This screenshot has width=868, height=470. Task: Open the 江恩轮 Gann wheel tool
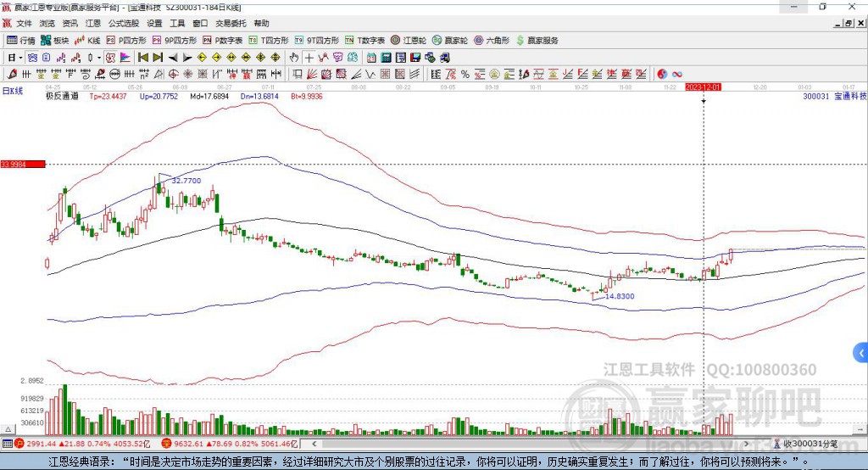pos(409,41)
